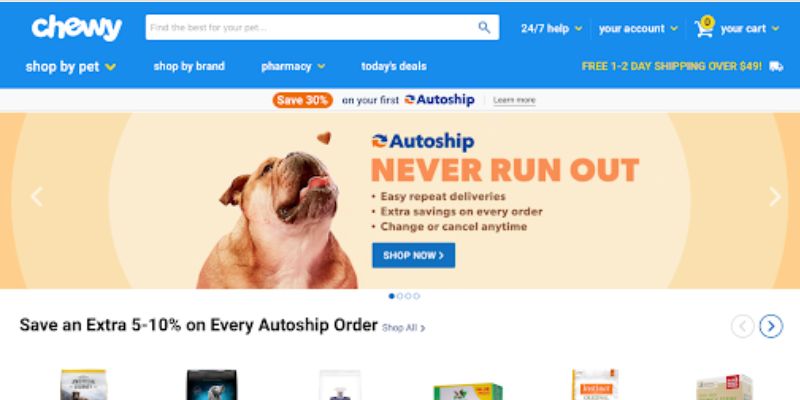800x400 pixels.
Task: Click previous products carousel circle arrow
Action: [743, 326]
